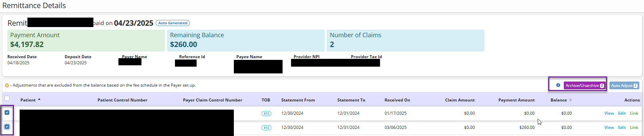This screenshot has width=644, height=136.
Task: Toggle the select-all checkbox in table header
Action: 7,98
